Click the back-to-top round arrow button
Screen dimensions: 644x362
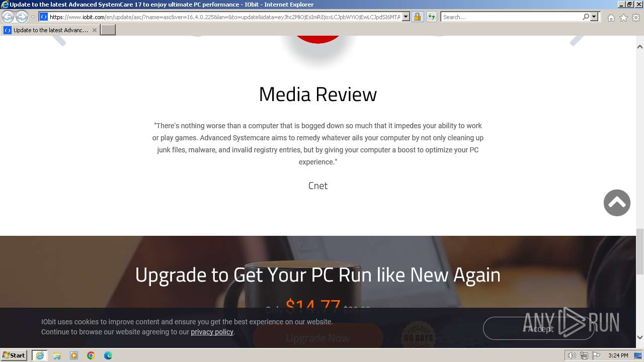coord(617,203)
